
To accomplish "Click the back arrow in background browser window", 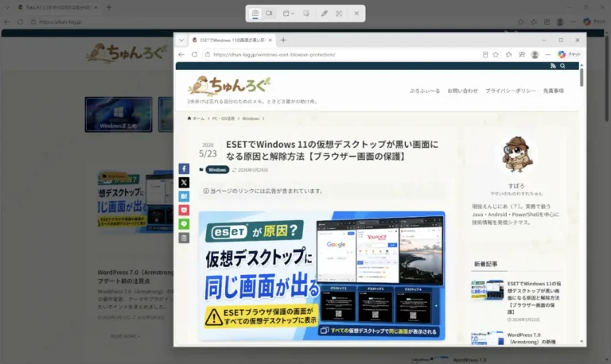I will 7,21.
